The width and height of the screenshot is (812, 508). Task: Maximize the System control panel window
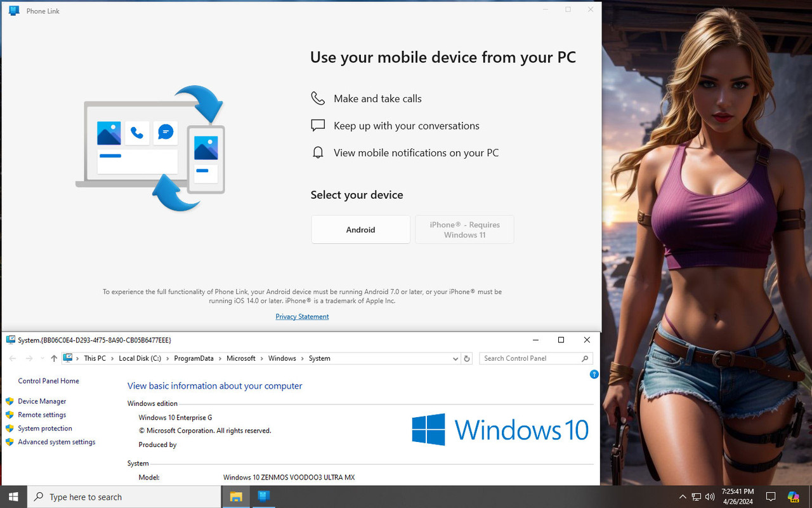pos(561,340)
